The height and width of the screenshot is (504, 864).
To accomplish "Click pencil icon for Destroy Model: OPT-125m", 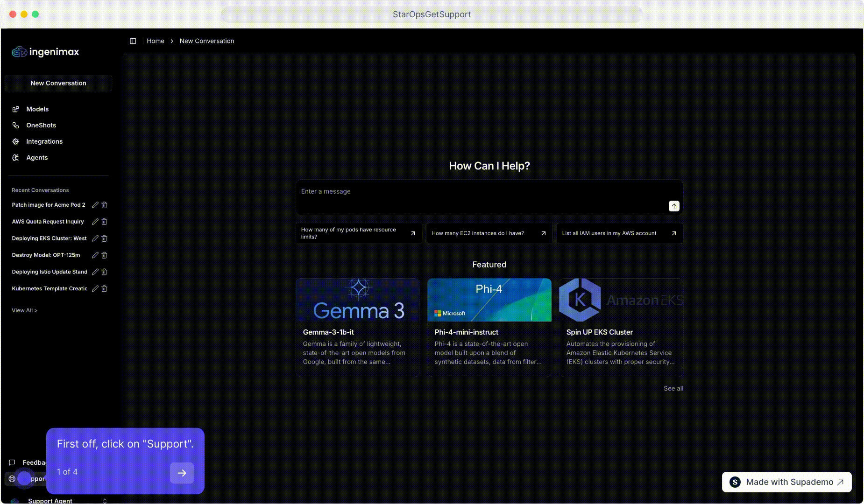I will 95,255.
